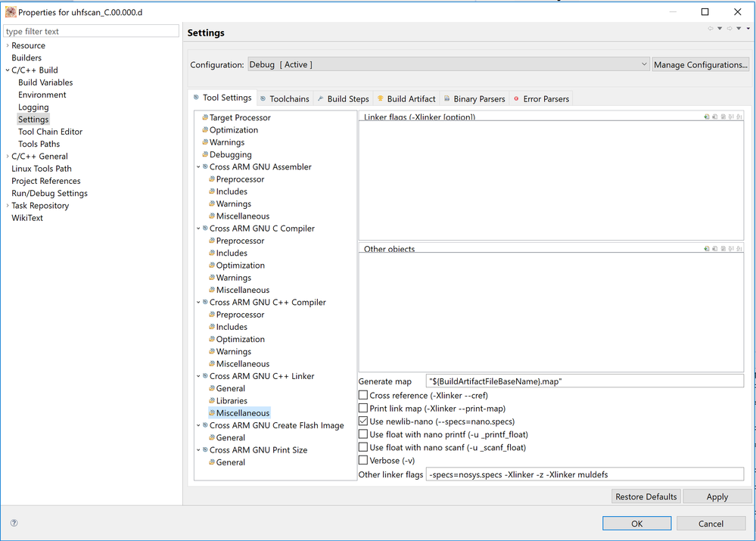Click Move Down icon for Linker flags list
This screenshot has height=541, width=756.
click(x=739, y=117)
